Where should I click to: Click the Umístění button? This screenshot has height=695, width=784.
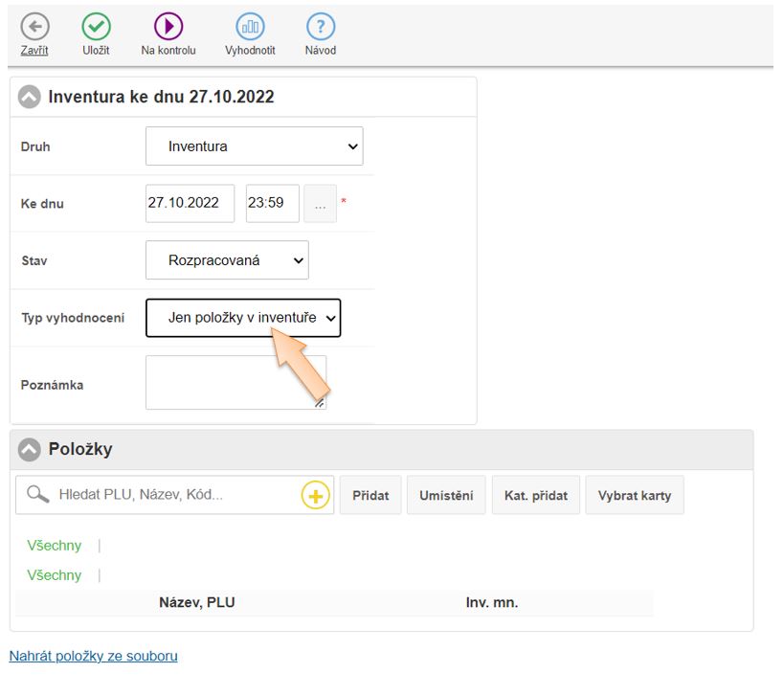tap(446, 496)
